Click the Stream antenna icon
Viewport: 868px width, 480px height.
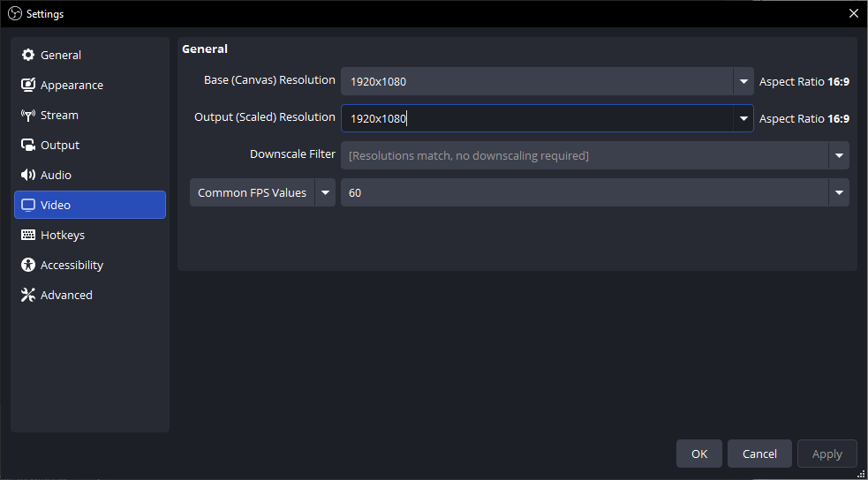click(x=27, y=115)
